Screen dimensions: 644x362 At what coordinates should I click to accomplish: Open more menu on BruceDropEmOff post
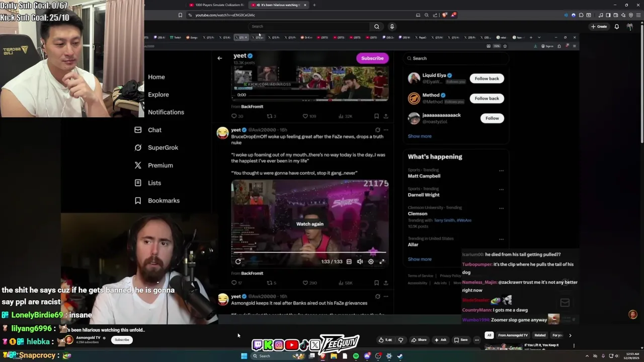tap(386, 130)
